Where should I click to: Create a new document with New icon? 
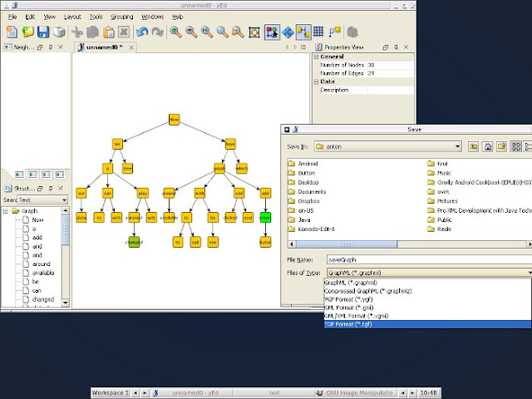pyautogui.click(x=12, y=32)
